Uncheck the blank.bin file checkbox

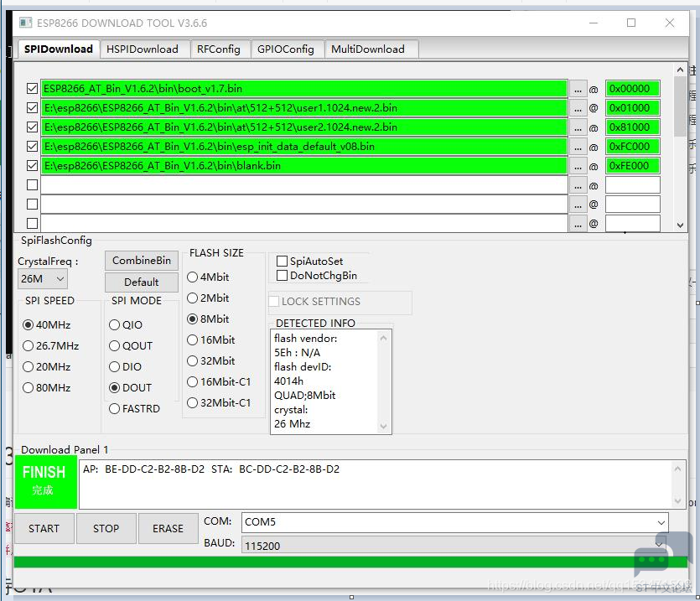(32, 166)
